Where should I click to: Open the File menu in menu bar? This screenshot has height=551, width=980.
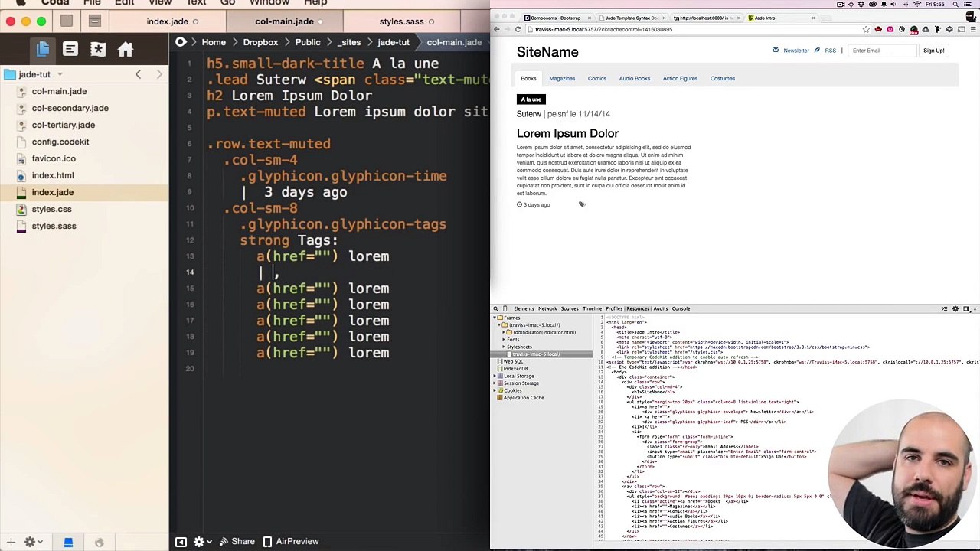coord(92,3)
